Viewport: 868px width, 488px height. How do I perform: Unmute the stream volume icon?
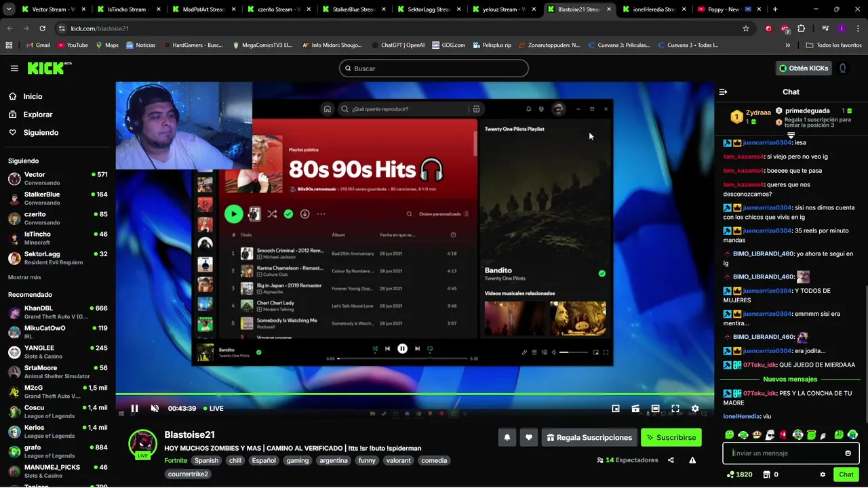[x=155, y=409]
